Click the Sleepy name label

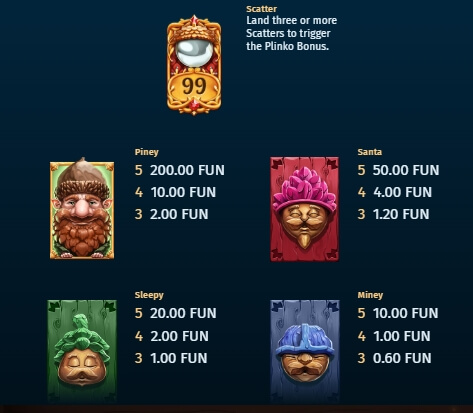[149, 295]
